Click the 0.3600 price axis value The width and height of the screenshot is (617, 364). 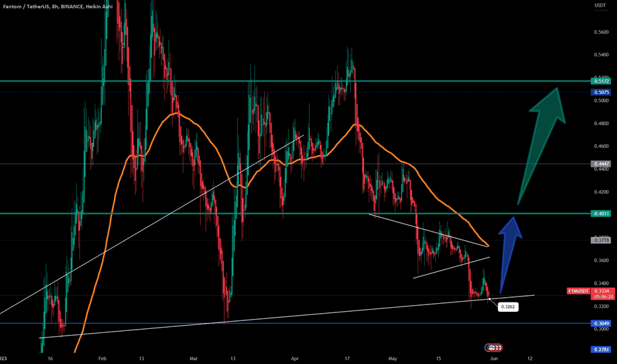601,261
